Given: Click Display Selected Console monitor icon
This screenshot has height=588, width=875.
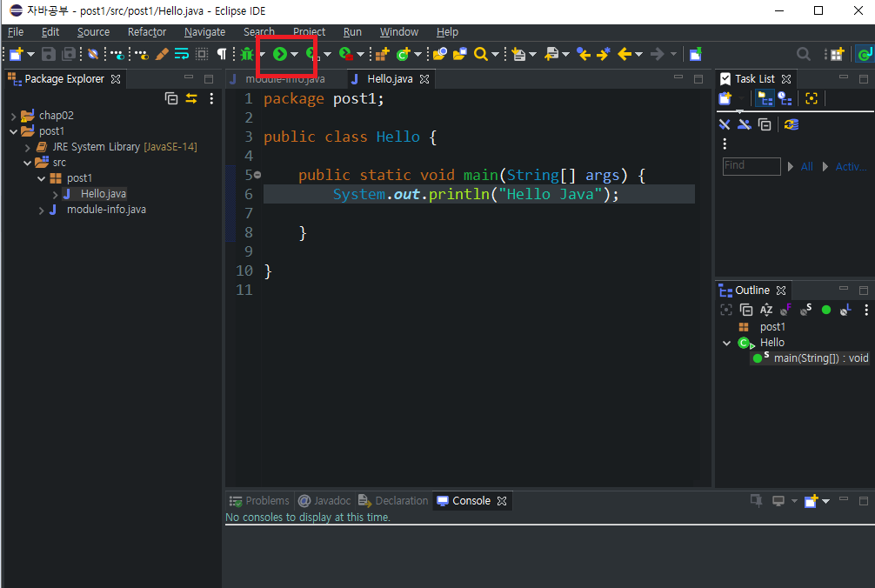Looking at the screenshot, I should (x=778, y=501).
